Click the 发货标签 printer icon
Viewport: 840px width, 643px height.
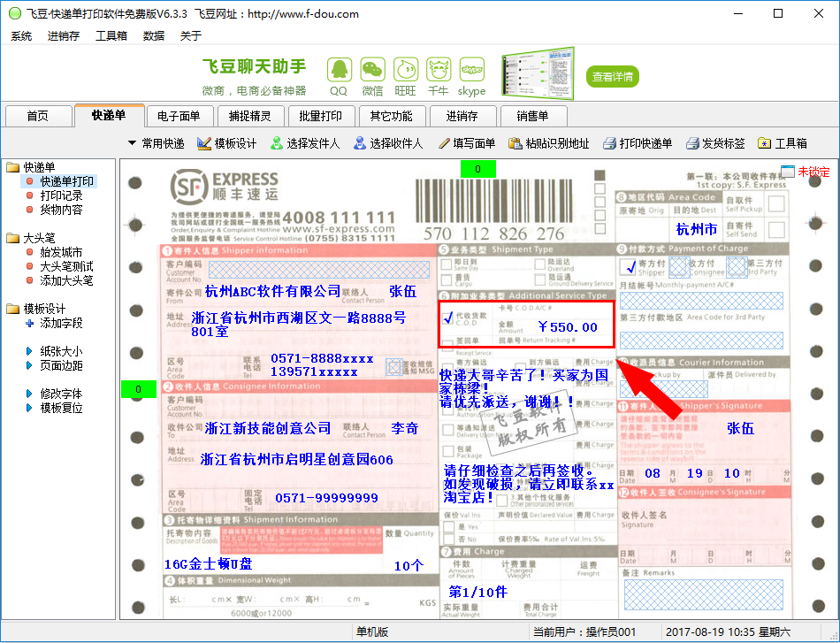point(692,143)
